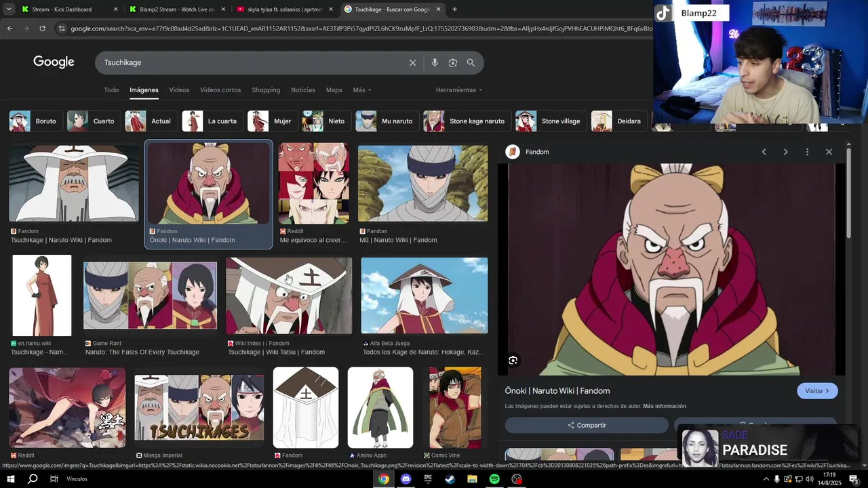The width and height of the screenshot is (868, 488).
Task: Go to next image in preview panel
Action: click(x=785, y=152)
